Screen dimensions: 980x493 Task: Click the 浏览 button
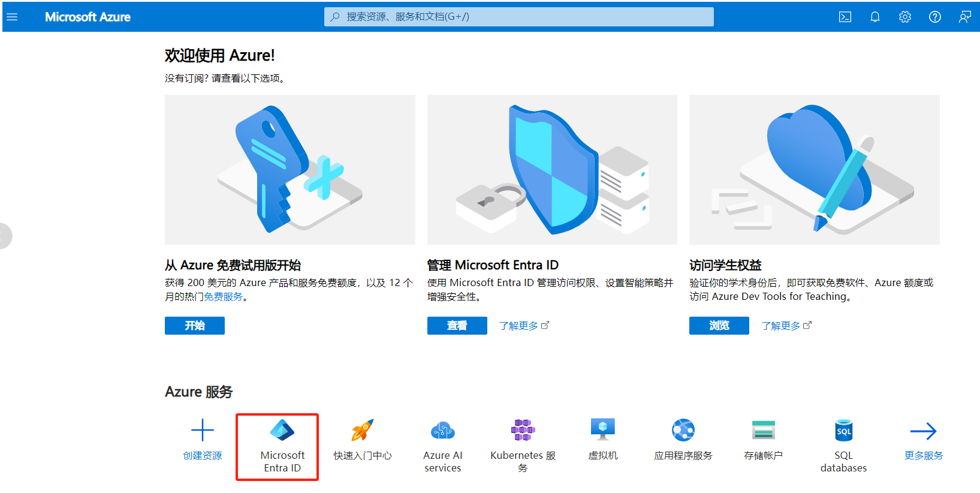pos(719,326)
